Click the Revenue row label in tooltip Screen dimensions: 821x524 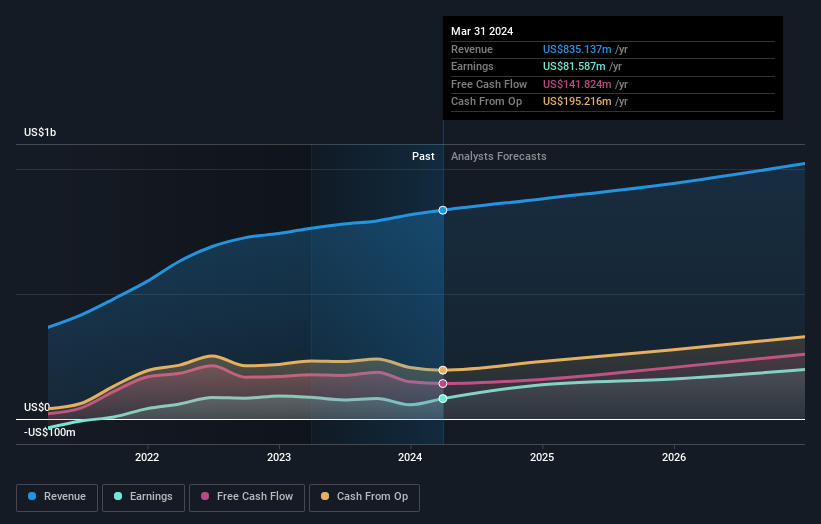point(472,49)
